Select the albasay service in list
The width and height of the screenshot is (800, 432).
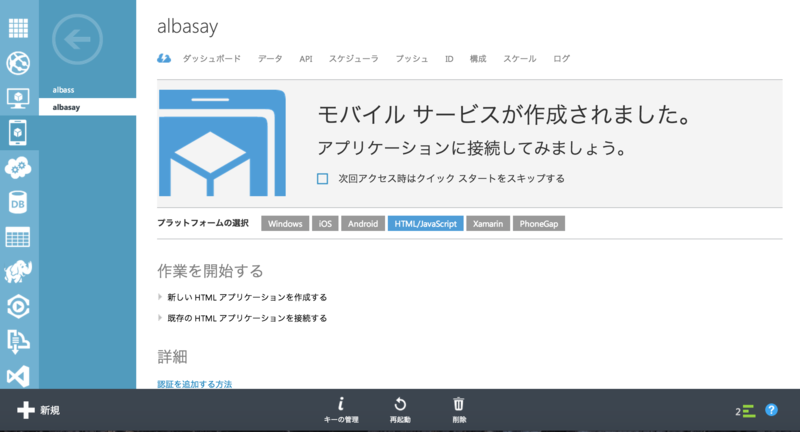[87, 107]
